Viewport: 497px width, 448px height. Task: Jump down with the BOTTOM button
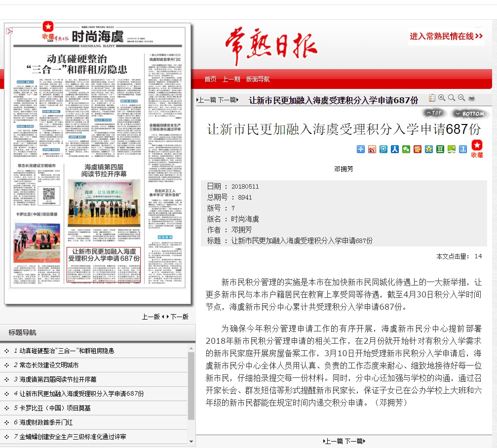coord(470,114)
